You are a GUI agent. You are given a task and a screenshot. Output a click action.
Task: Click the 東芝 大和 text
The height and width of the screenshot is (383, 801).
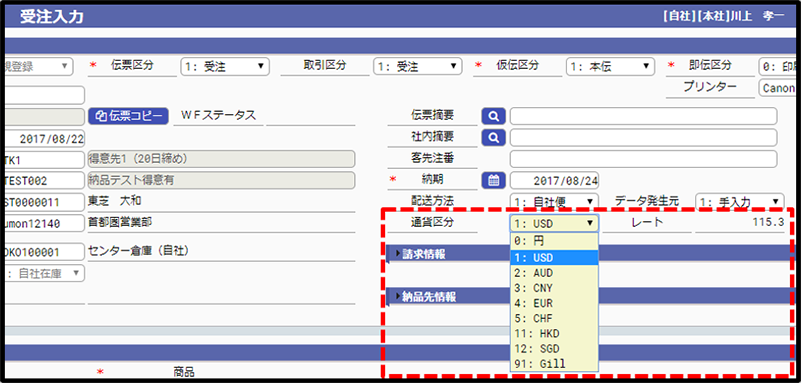[x=115, y=200]
